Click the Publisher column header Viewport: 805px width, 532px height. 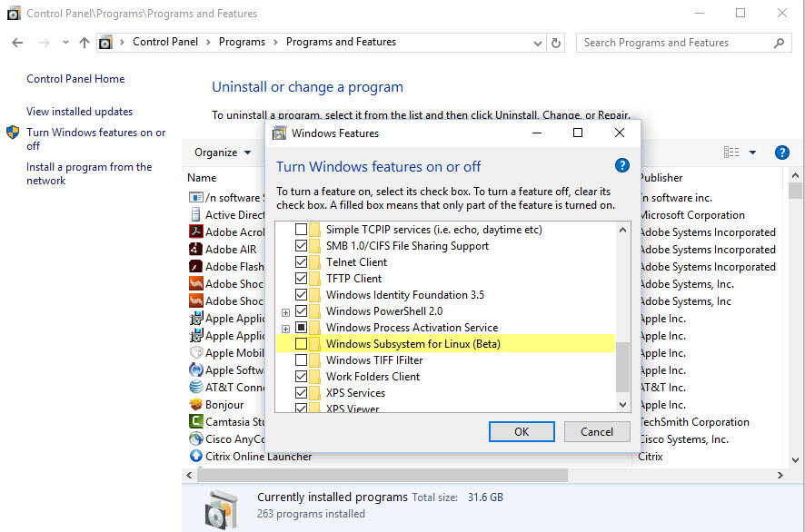click(x=661, y=178)
